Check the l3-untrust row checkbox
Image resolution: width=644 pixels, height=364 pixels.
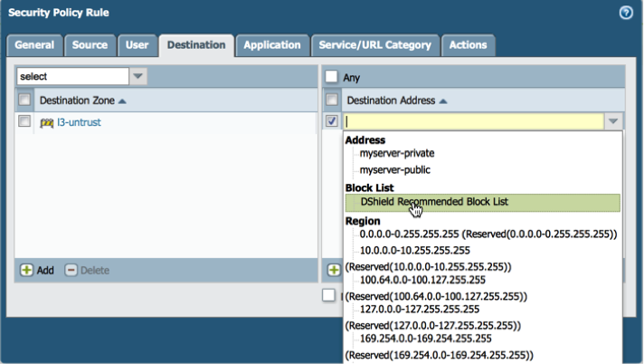point(24,121)
